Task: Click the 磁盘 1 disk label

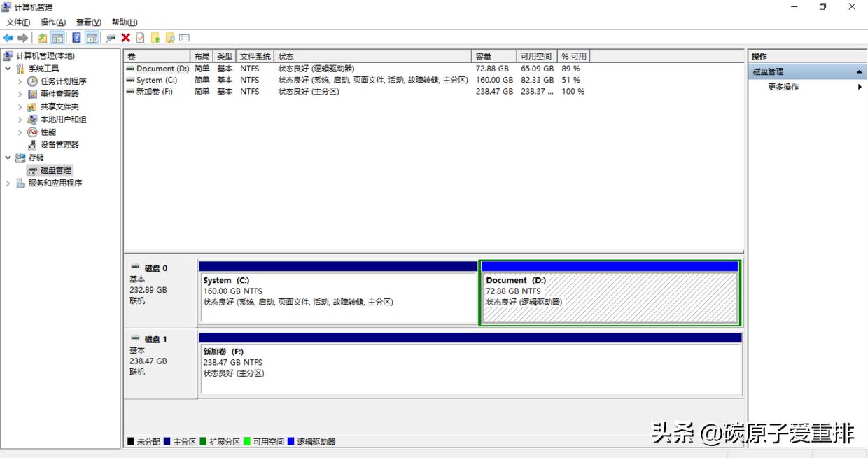Action: (x=155, y=340)
